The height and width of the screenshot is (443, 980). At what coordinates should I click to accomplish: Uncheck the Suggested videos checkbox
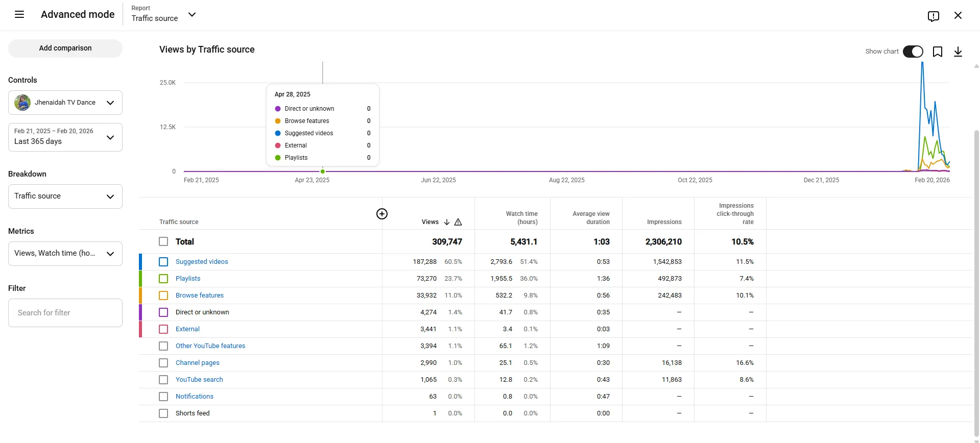(163, 262)
